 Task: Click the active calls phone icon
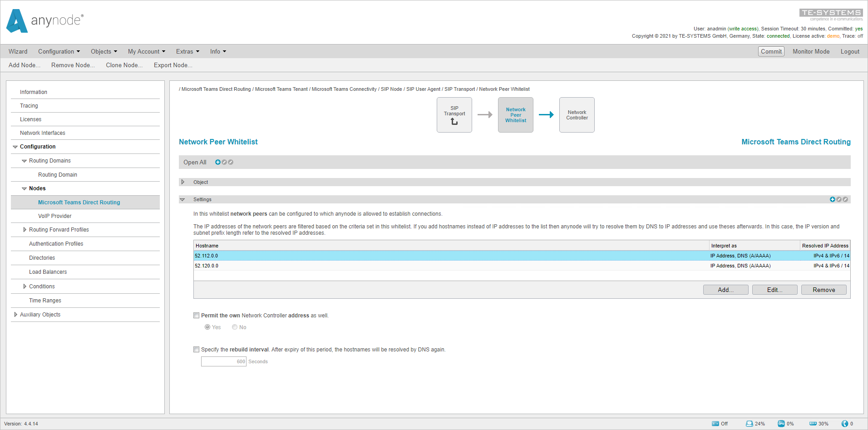point(845,424)
